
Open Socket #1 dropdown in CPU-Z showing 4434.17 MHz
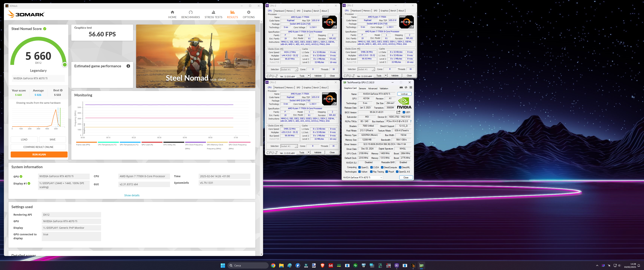coord(289,70)
